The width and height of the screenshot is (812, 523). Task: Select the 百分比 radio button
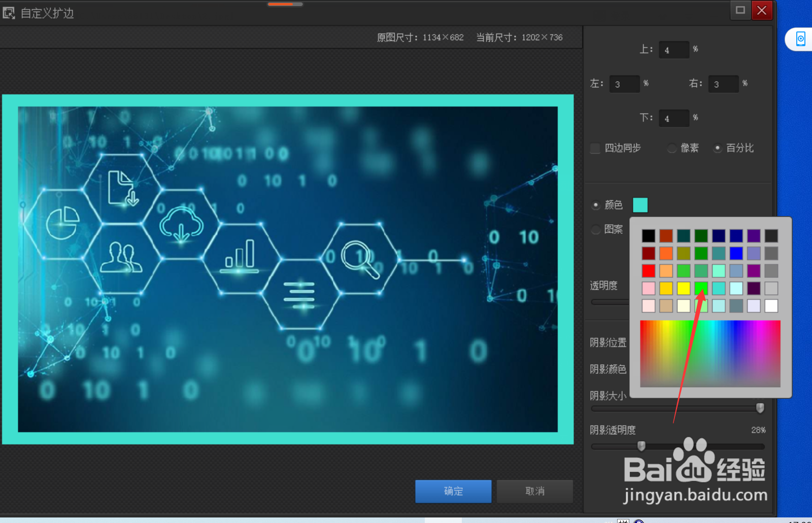(x=717, y=148)
